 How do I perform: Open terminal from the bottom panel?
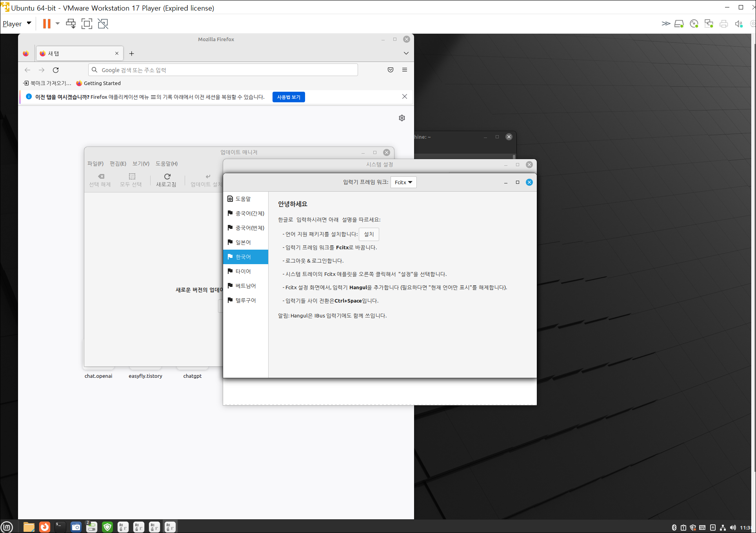(60, 527)
